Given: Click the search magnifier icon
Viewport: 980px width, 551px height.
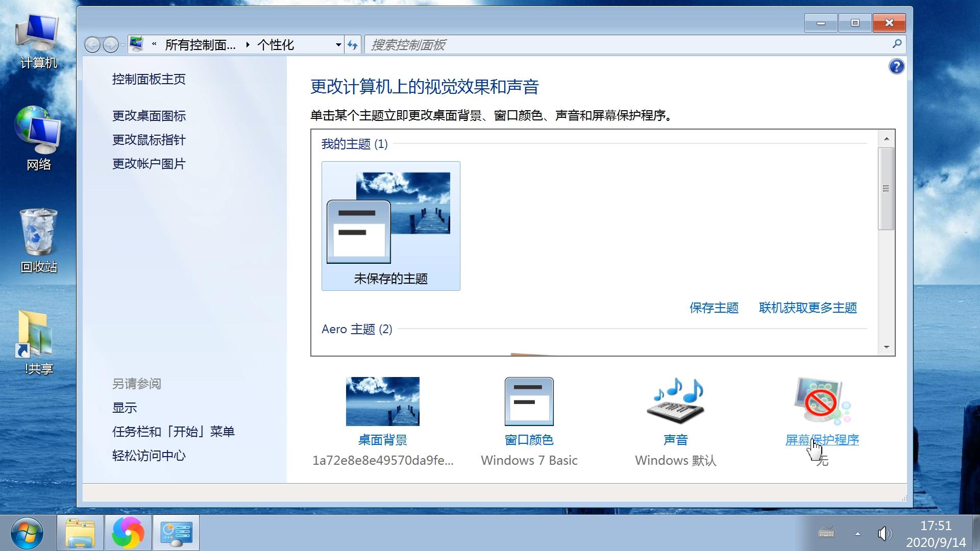Looking at the screenshot, I should click(897, 44).
